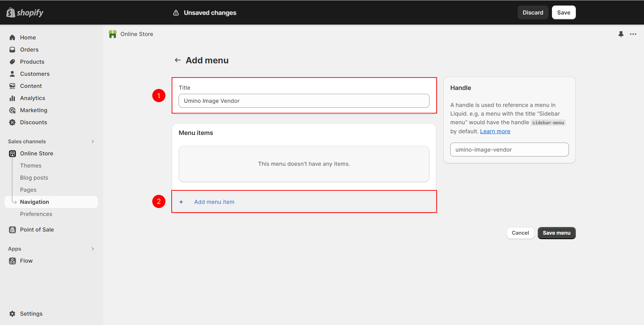The width and height of the screenshot is (644, 325).
Task: Click the back arrow beside Add menu
Action: click(178, 60)
